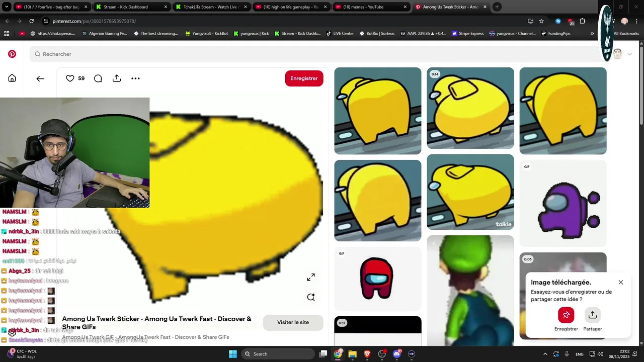Open visual search lens on pin image

coord(311,297)
